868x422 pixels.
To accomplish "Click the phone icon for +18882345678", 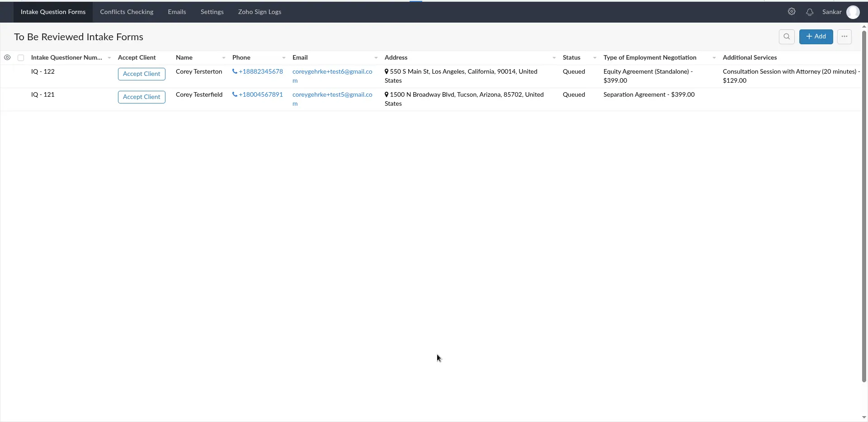I will [235, 71].
